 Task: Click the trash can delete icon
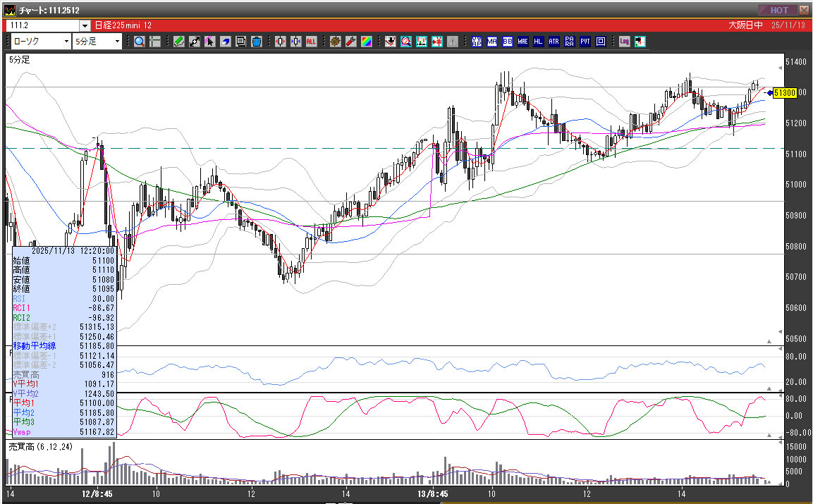point(257,42)
